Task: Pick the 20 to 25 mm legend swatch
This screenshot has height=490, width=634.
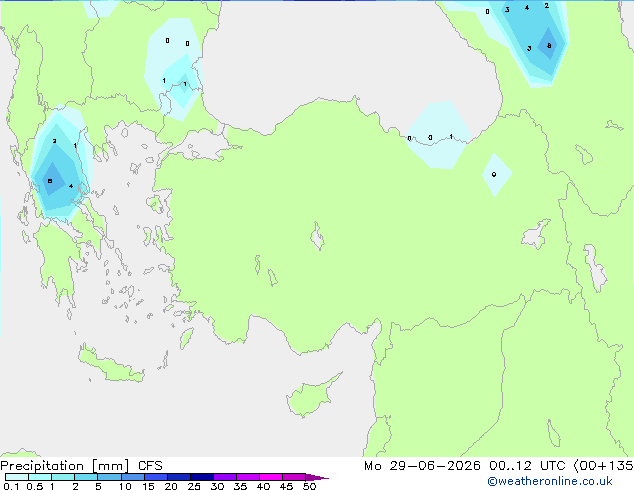Action: click(x=179, y=477)
